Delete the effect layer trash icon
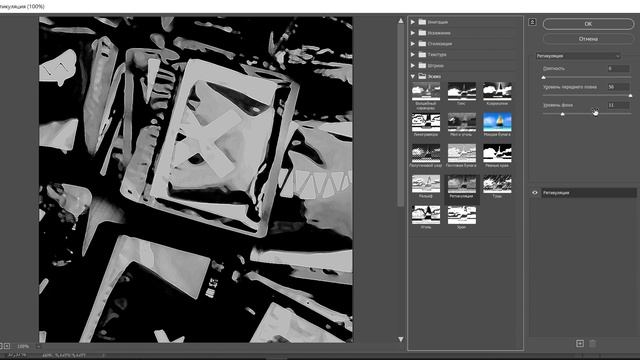 tap(593, 344)
